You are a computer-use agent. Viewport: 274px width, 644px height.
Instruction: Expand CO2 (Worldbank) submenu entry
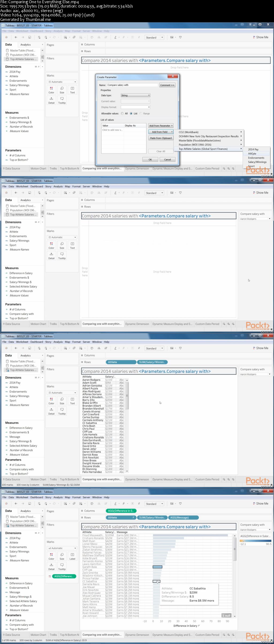(x=210, y=132)
